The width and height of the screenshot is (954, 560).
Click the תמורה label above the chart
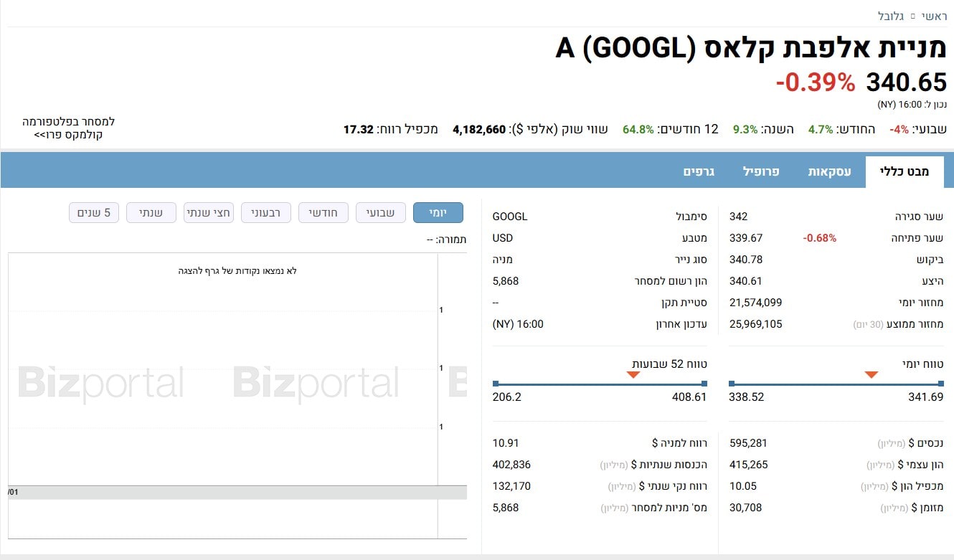tap(446, 239)
